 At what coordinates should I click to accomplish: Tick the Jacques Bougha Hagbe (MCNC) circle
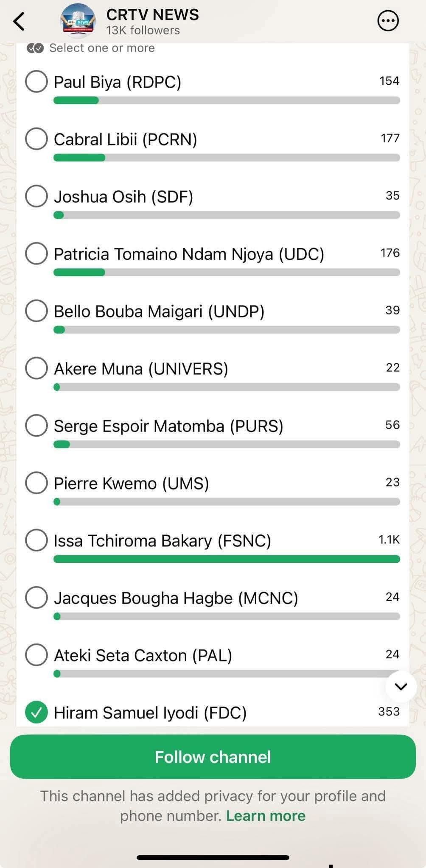click(36, 598)
